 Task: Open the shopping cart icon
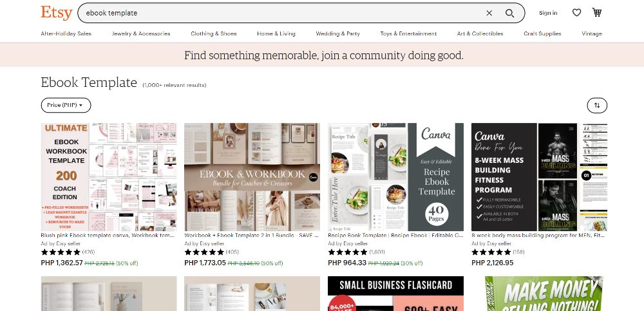tap(597, 12)
